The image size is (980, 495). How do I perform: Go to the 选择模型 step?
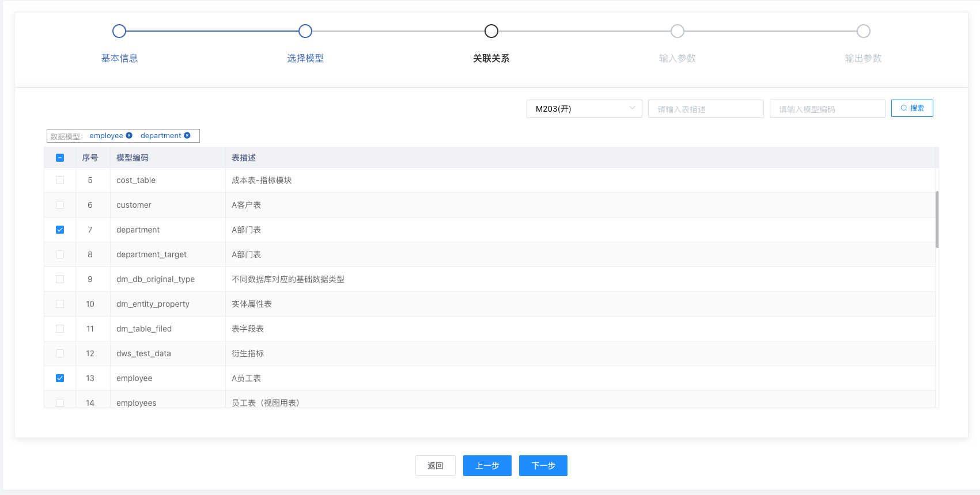[x=305, y=58]
